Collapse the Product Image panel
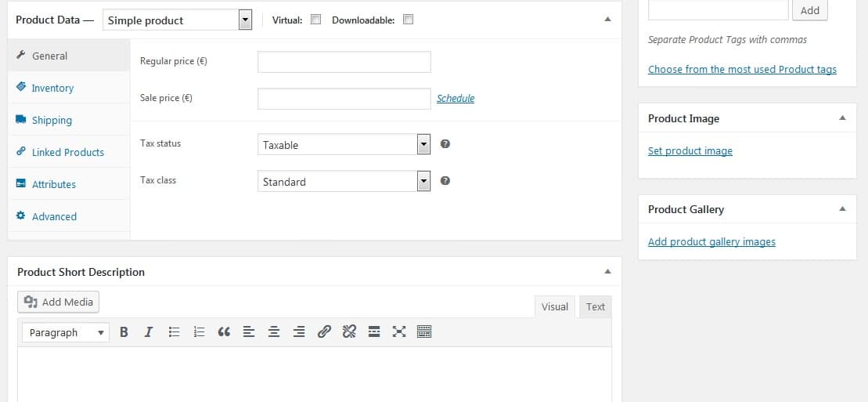The width and height of the screenshot is (868, 402). 842,118
